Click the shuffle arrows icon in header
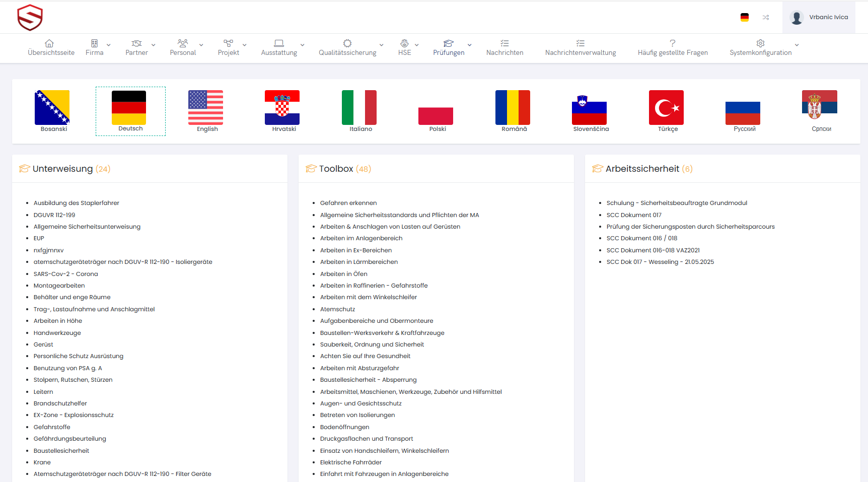This screenshot has width=868, height=482. click(x=765, y=18)
